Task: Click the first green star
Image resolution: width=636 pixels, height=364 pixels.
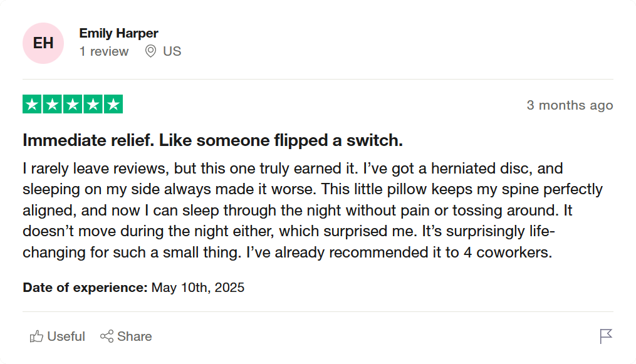Action: (33, 105)
